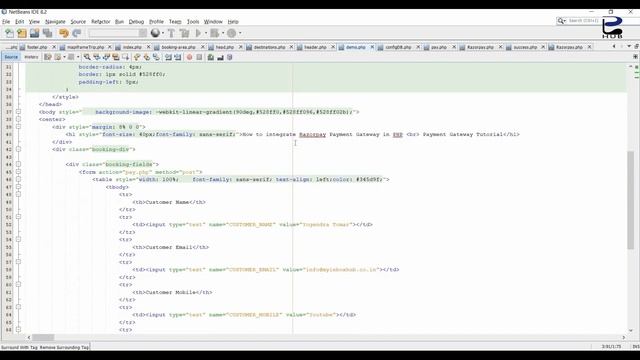Open the Navigate menu

pos(55,22)
